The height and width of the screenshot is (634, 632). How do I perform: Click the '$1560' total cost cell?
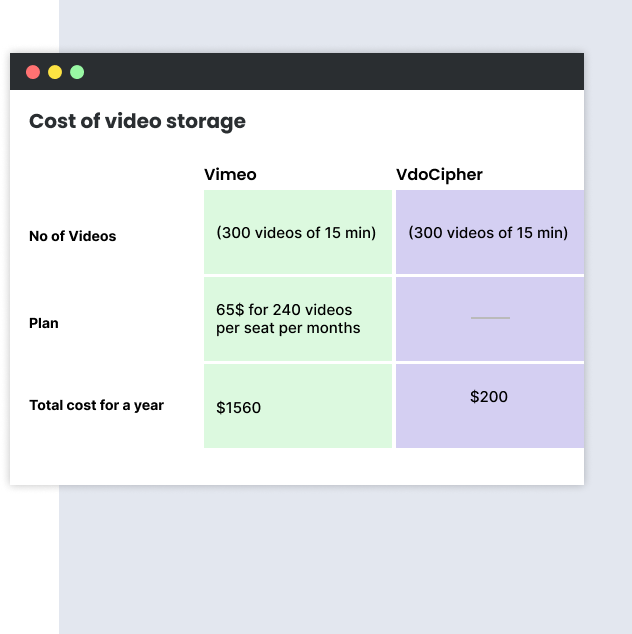(298, 406)
